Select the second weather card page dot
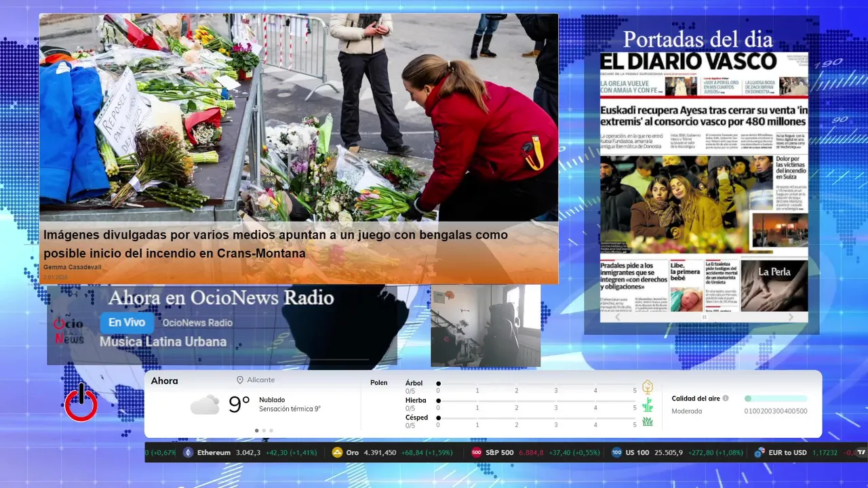Image resolution: width=868 pixels, height=488 pixels. point(264,430)
